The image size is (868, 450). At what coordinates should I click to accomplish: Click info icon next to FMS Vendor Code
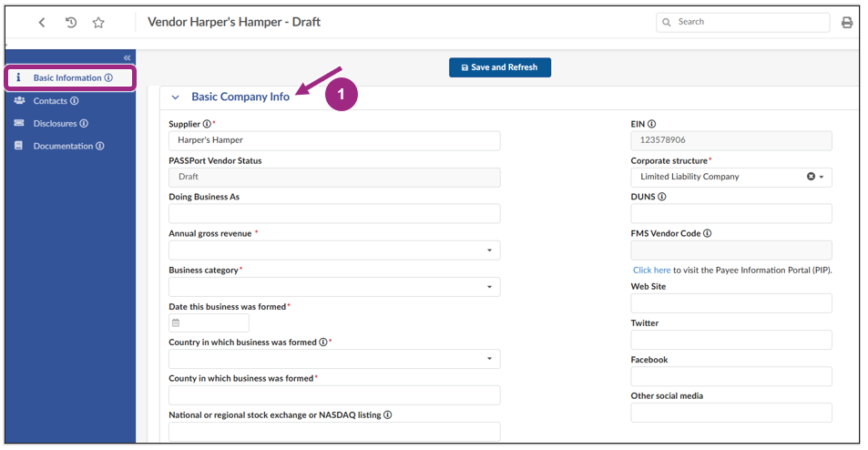coord(708,233)
